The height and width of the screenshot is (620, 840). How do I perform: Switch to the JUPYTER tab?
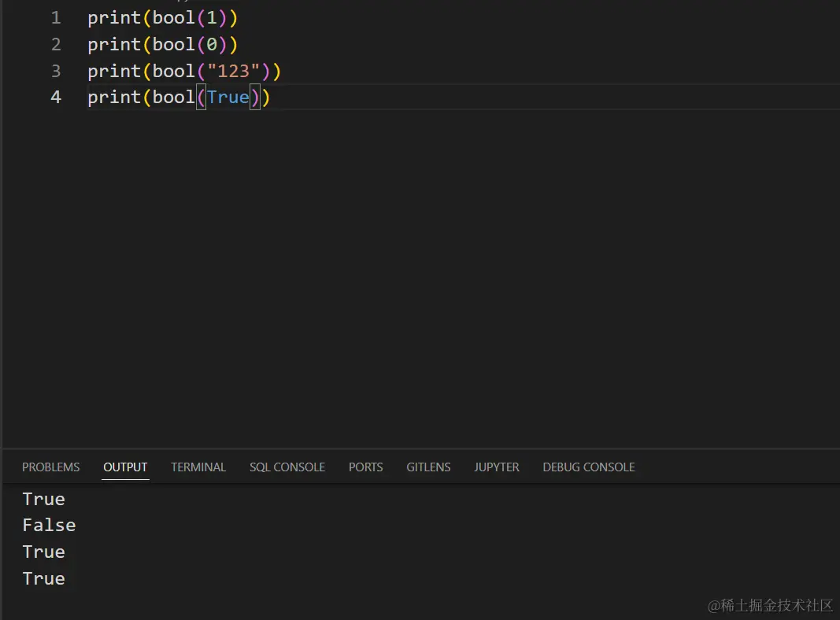[x=497, y=467]
